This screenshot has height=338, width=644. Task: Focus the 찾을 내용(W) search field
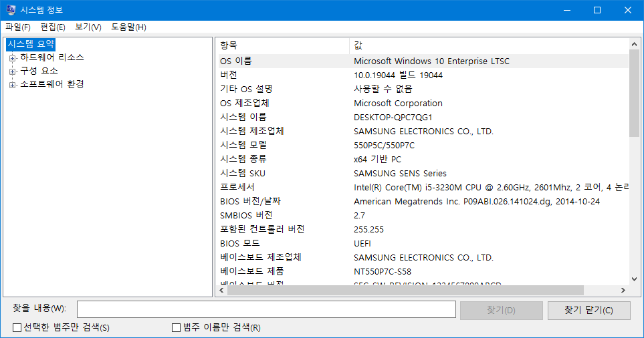267,309
